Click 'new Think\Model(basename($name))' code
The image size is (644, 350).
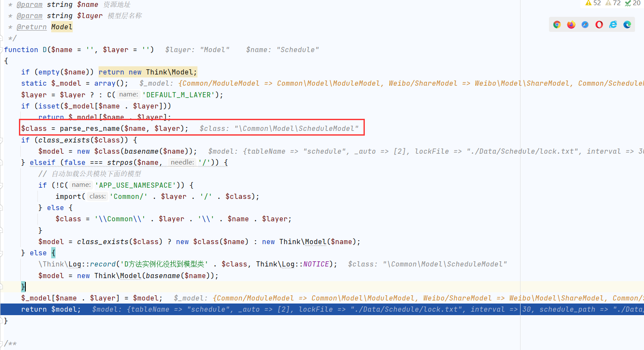click(145, 276)
